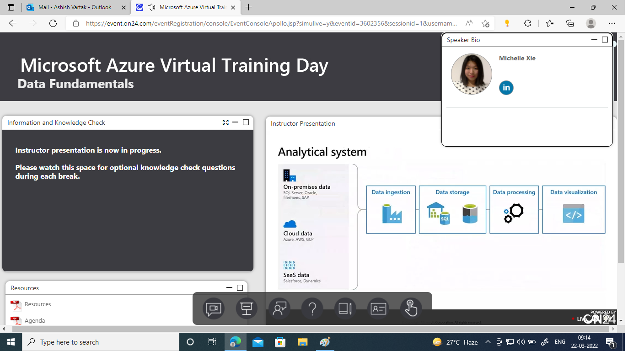The image size is (644, 351).
Task: Open the Q&A chat dock icon
Action: pyautogui.click(x=279, y=309)
